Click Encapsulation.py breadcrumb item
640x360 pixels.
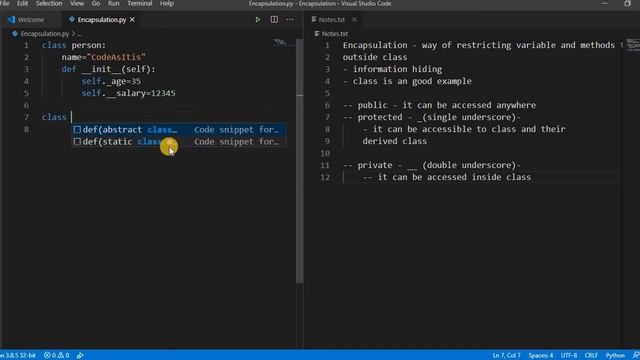pos(44,33)
